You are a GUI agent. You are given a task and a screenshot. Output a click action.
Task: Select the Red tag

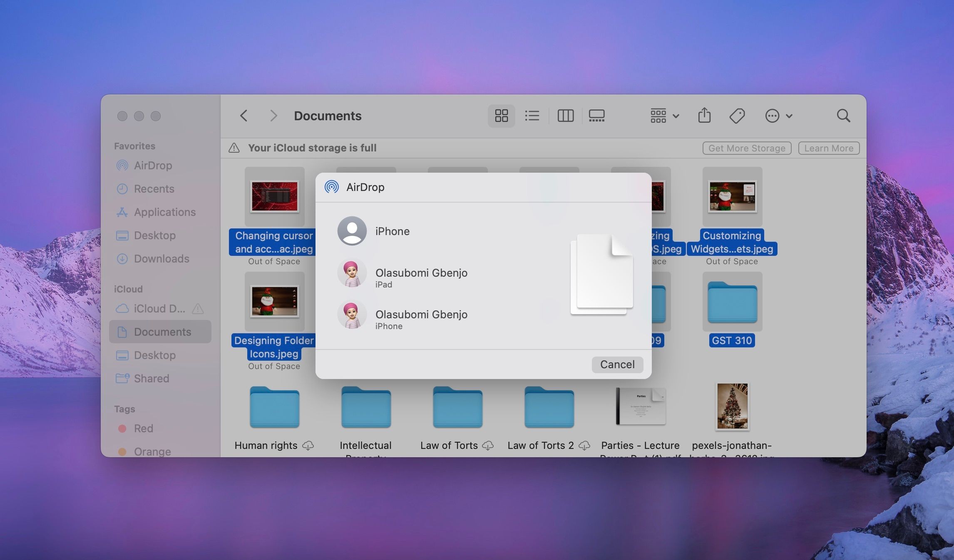click(x=160, y=428)
